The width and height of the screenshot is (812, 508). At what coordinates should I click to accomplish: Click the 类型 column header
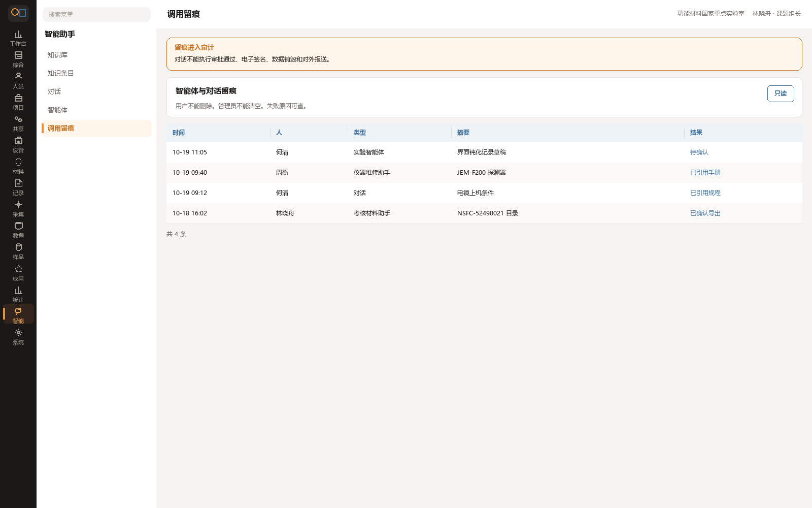[399, 133]
